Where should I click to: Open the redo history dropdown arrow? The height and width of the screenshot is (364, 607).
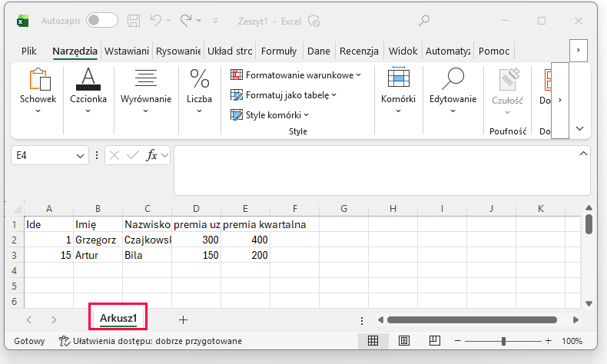(198, 21)
